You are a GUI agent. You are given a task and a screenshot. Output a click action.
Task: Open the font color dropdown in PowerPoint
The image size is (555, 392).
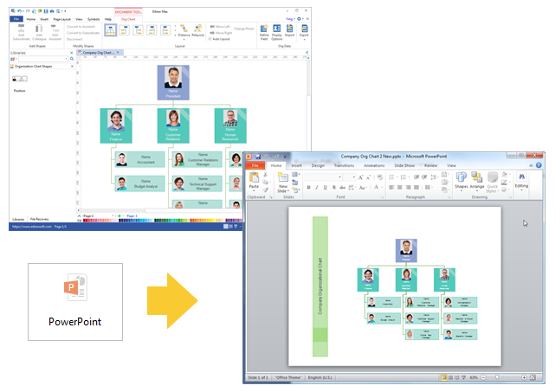point(382,188)
